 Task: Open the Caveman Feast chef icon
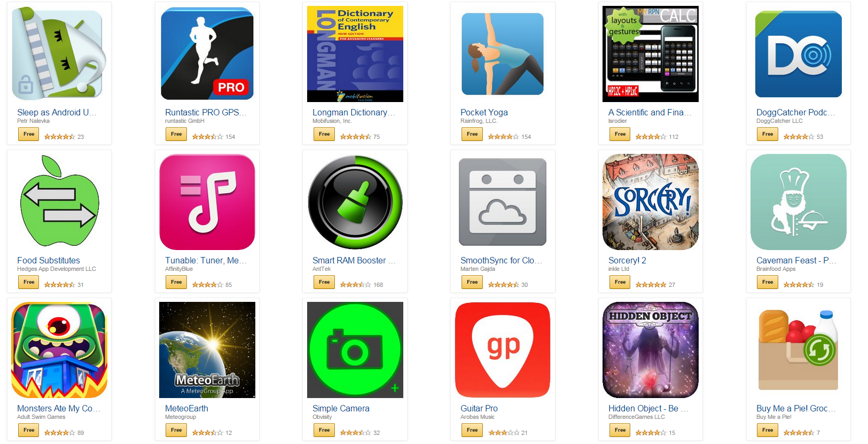point(799,202)
